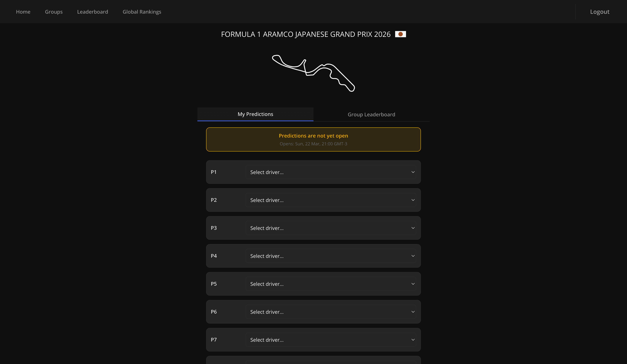The height and width of the screenshot is (364, 627).
Task: Open the Leaderboard page
Action: [92, 12]
